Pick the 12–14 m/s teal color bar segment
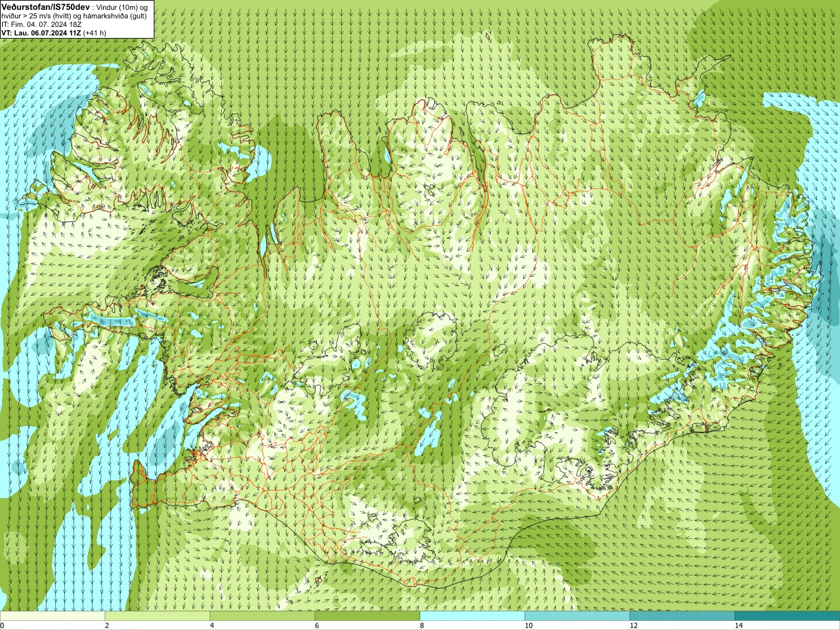Screen dimensions: 840x630 click(682, 616)
